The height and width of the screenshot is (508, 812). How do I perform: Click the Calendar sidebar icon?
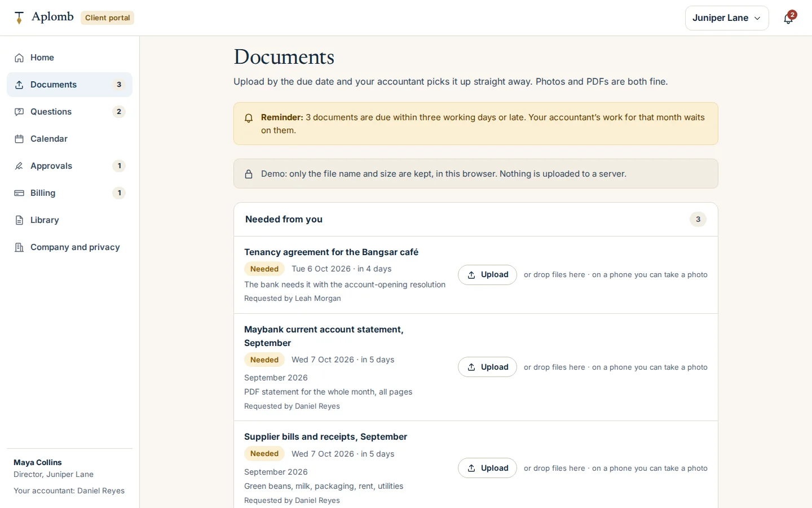tap(19, 139)
